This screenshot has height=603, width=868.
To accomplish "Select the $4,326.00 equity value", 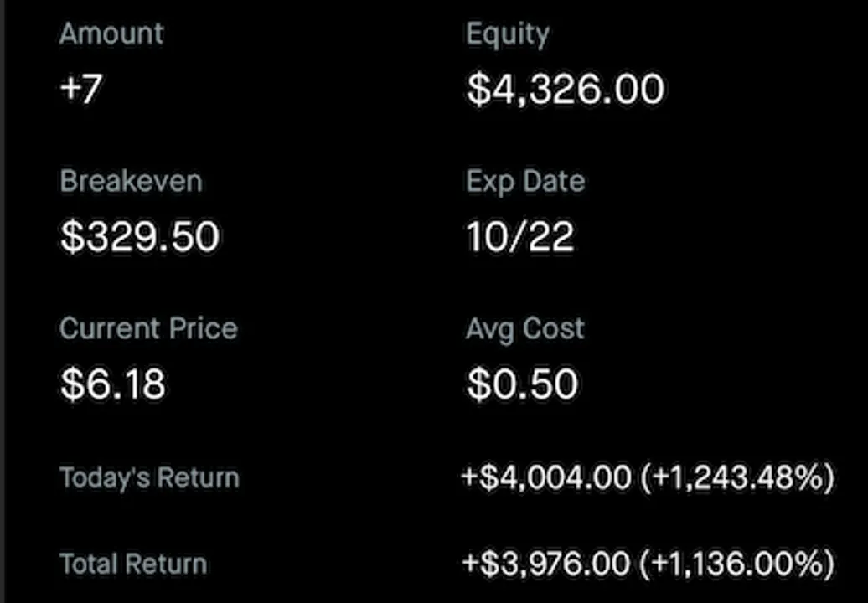I will [x=566, y=90].
